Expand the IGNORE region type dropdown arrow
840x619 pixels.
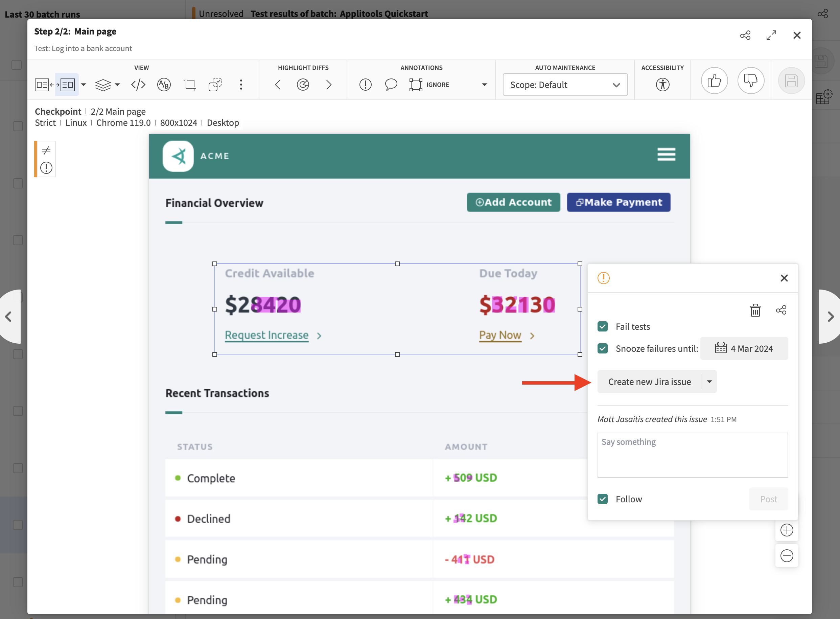click(484, 85)
